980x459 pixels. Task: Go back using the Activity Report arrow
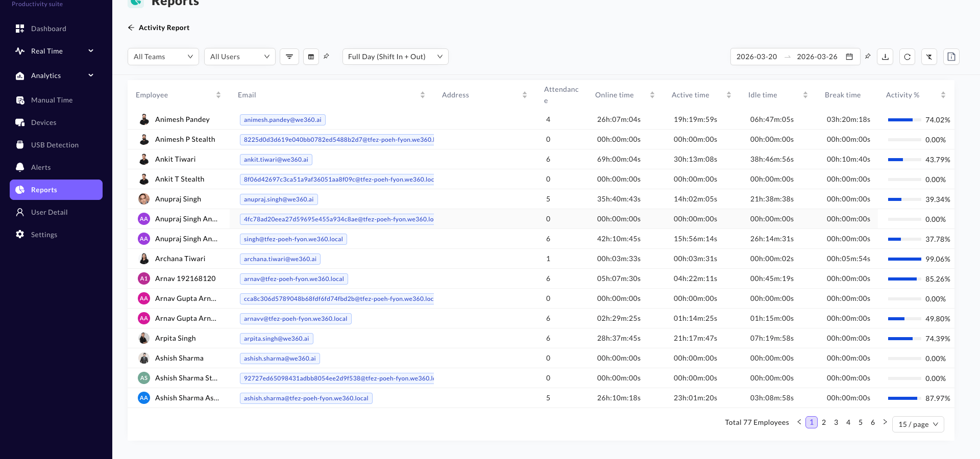click(131, 28)
